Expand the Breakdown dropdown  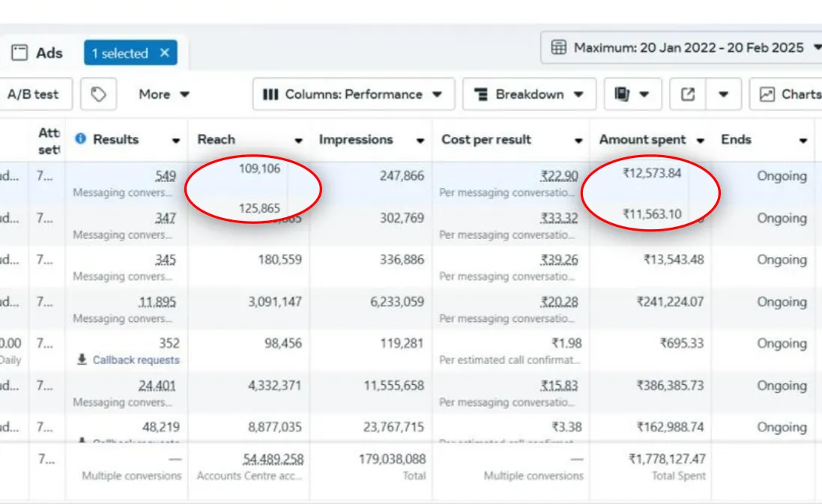529,94
